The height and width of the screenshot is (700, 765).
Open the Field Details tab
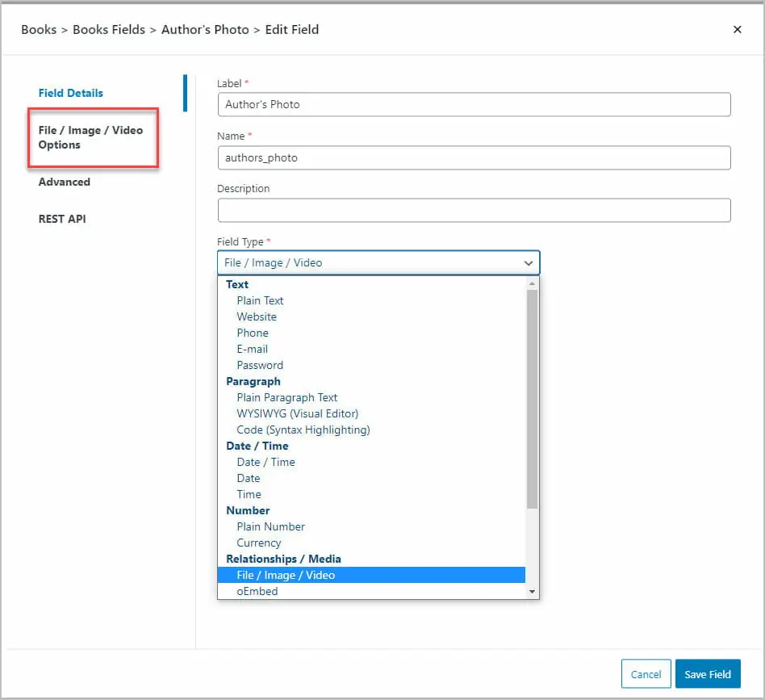point(71,93)
